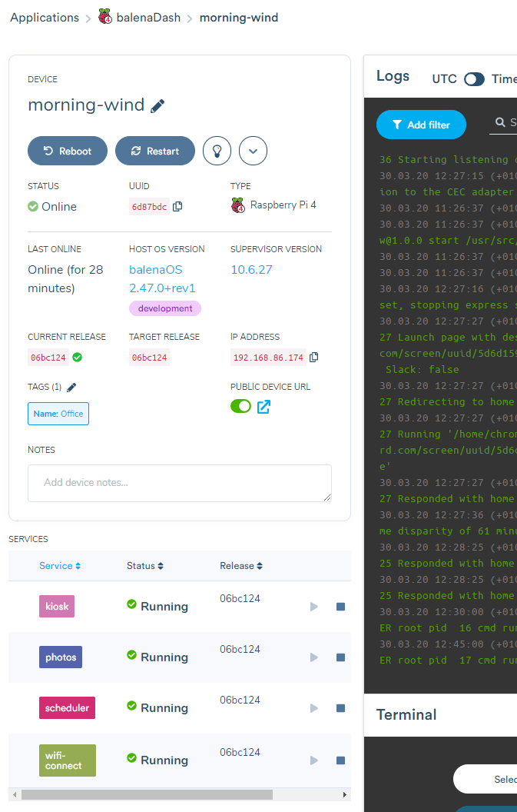Screen dimensions: 517x812
Task: Click the logs search magnifier icon
Action: 500,122
